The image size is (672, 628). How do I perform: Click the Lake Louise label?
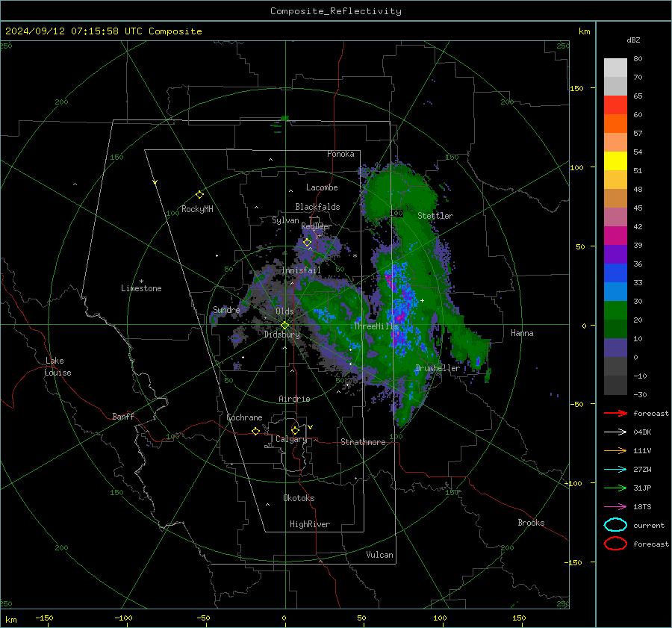pyautogui.click(x=57, y=367)
